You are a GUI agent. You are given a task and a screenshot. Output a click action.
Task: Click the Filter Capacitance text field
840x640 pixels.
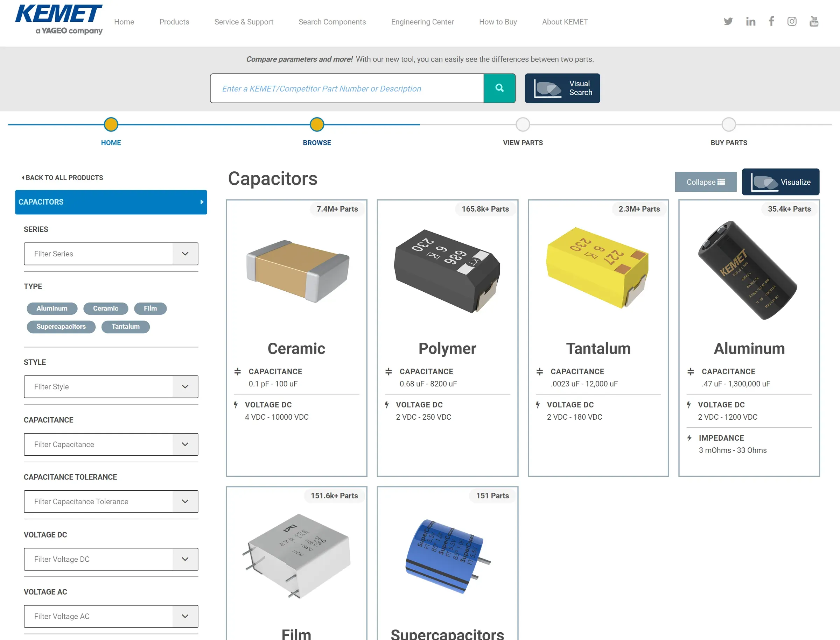pos(98,444)
